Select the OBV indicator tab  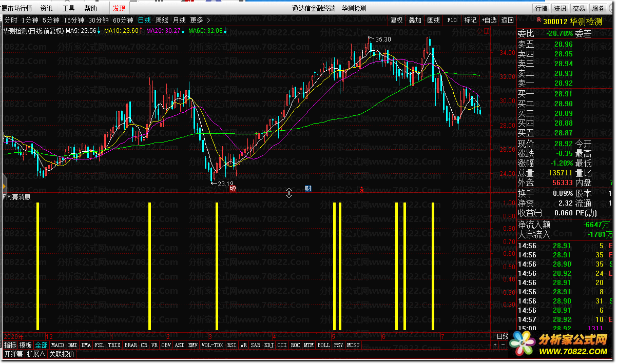click(x=166, y=346)
